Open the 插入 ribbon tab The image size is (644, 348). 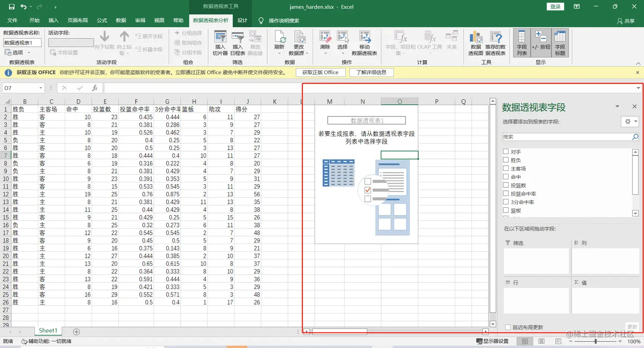pyautogui.click(x=53, y=20)
